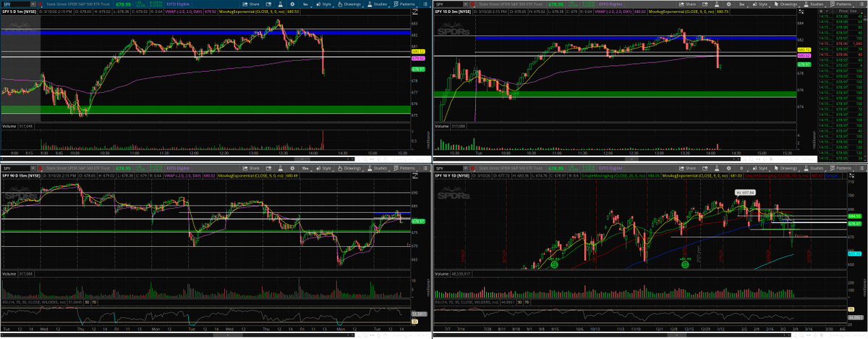Click the flask icon in the 1m chart toolbar
Viewport: 868px width, 339px height.
[x=280, y=4]
